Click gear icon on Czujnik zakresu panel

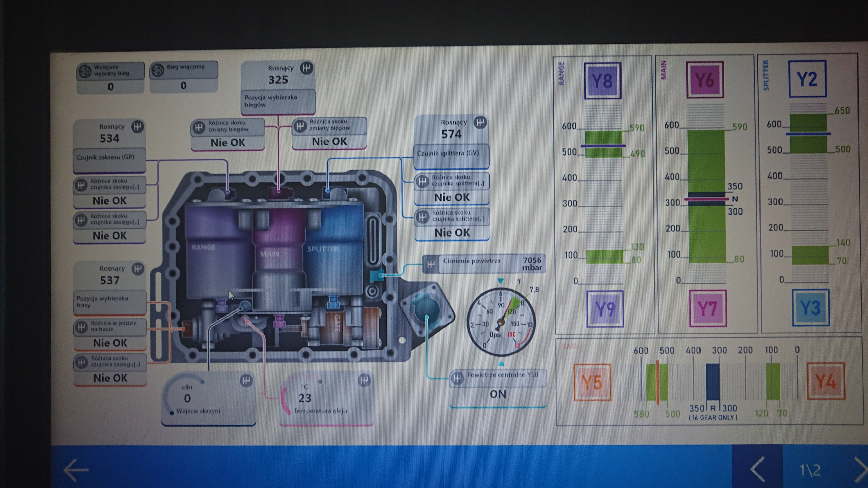(x=138, y=127)
